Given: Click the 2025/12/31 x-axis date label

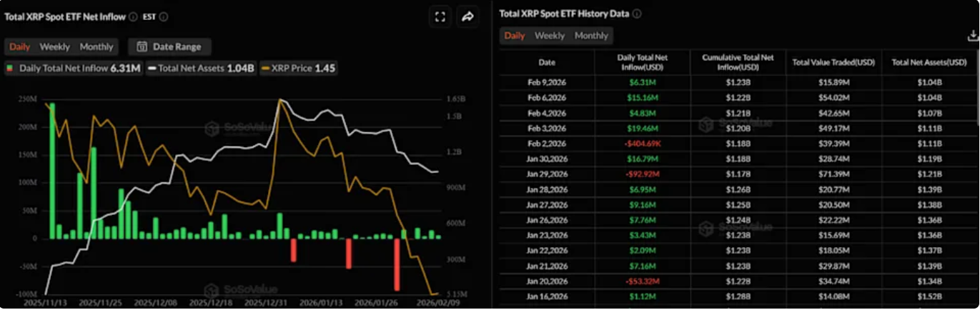Looking at the screenshot, I should [264, 303].
